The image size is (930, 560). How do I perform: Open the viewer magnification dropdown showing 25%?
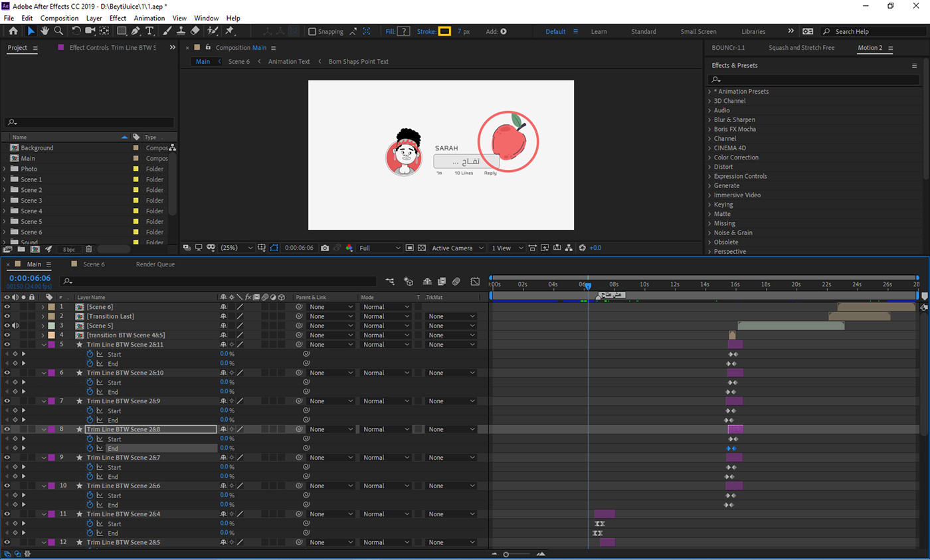point(236,248)
